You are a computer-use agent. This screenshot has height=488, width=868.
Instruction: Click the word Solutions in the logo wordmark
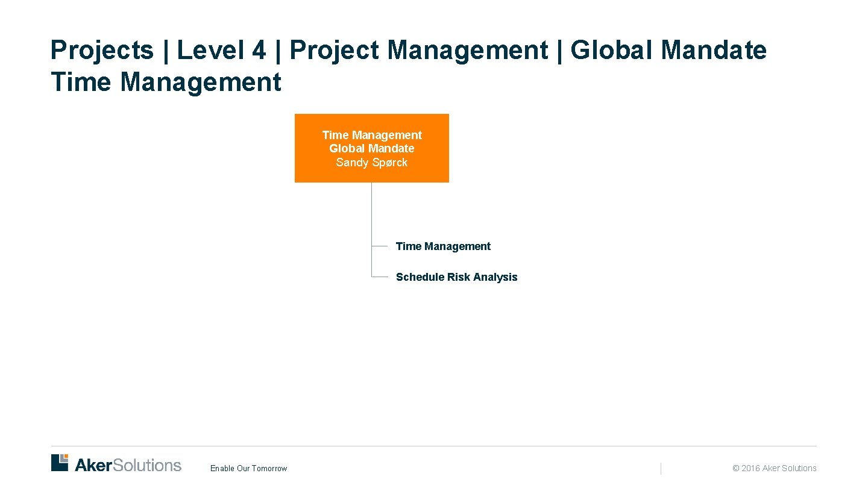148,465
